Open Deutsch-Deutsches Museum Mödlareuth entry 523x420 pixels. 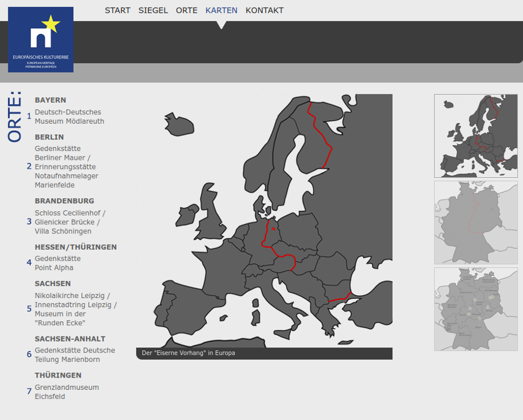[x=68, y=116]
